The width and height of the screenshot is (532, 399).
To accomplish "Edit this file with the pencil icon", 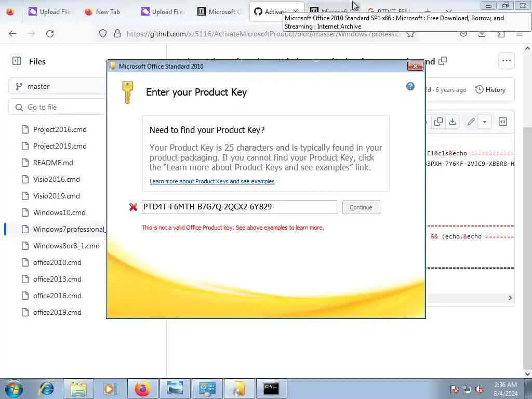I will [x=471, y=122].
